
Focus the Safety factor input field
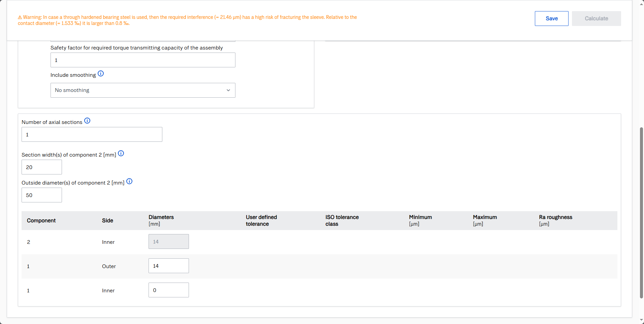[x=143, y=60]
